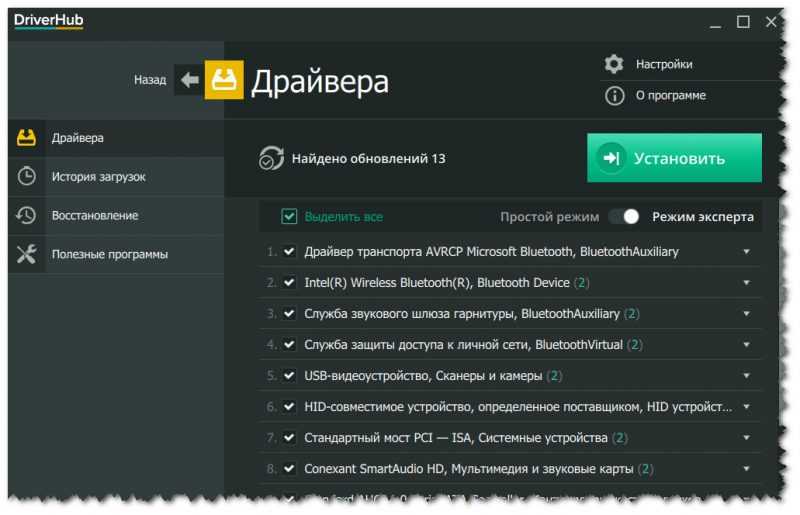Uncheck the AVRCP Microsoft Bluetooth driver
Viewport: 800px width, 515px height.
(289, 252)
